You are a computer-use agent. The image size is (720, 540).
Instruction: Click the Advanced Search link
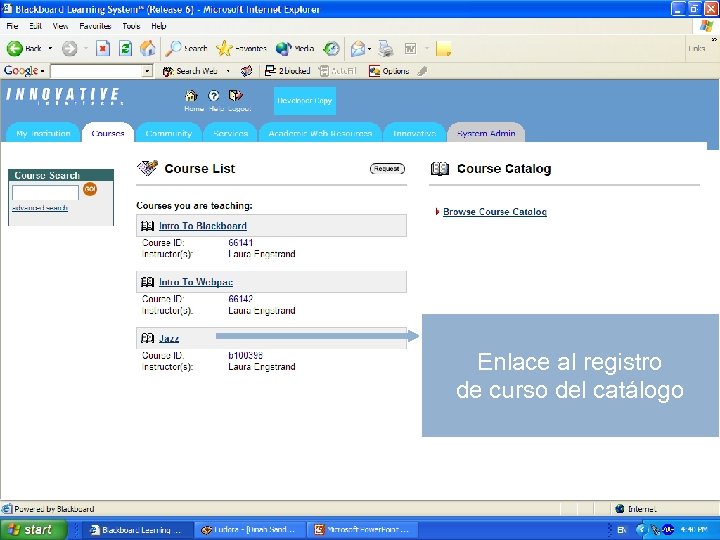click(40, 208)
